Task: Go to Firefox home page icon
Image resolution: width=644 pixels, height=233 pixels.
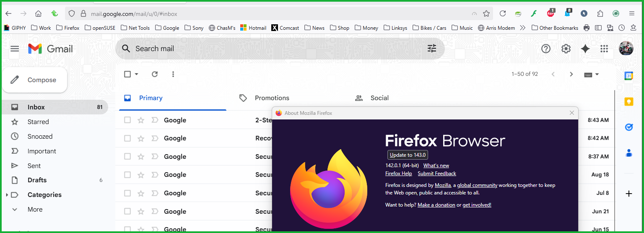Action: pos(38,13)
